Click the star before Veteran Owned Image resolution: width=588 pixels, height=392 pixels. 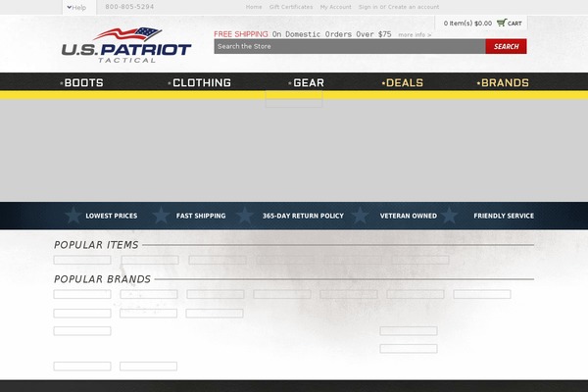tap(361, 216)
